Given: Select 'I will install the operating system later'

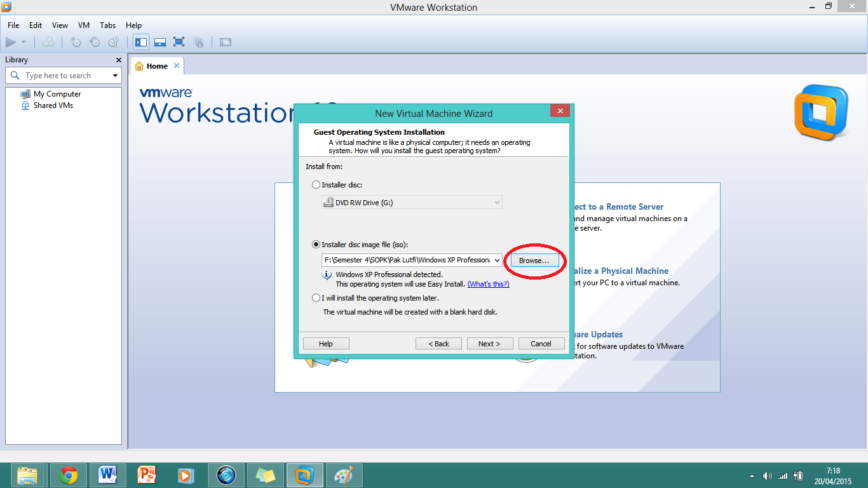Looking at the screenshot, I should [x=316, y=297].
